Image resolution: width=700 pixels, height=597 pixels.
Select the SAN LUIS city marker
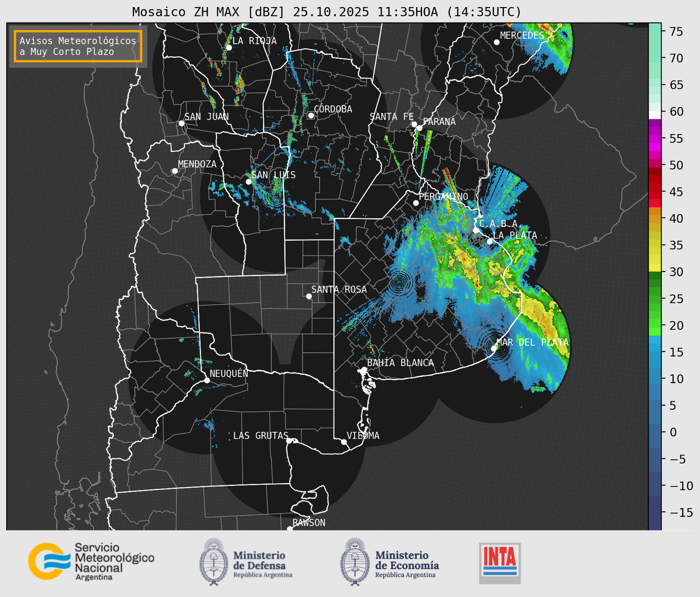coord(249,182)
